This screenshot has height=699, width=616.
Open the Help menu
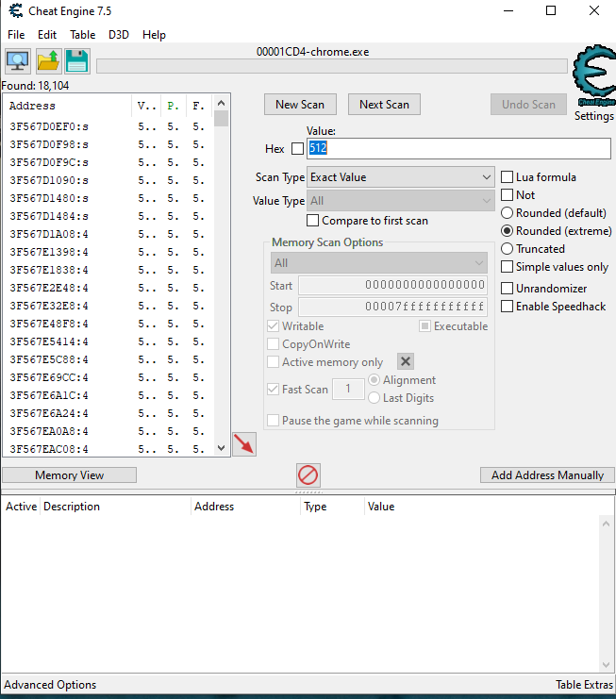(x=154, y=35)
